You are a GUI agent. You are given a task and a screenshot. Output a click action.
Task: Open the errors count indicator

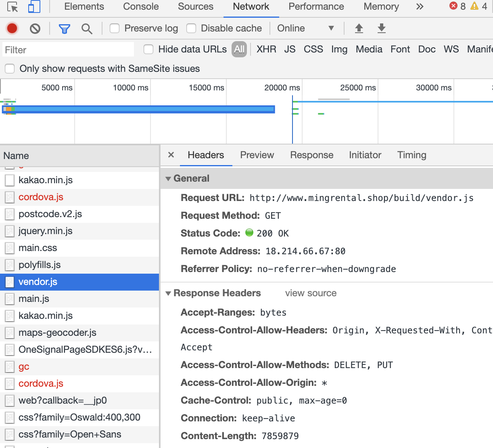coord(457,6)
